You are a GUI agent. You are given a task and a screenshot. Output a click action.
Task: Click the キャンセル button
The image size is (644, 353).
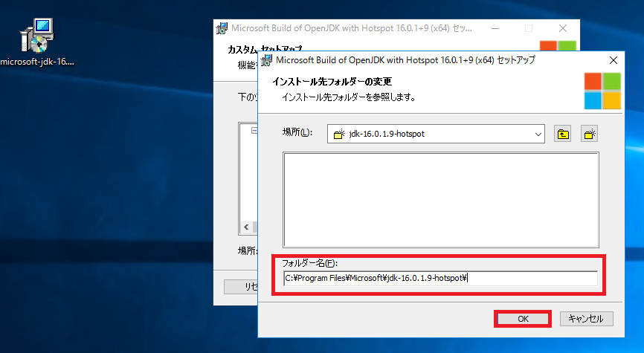(586, 319)
